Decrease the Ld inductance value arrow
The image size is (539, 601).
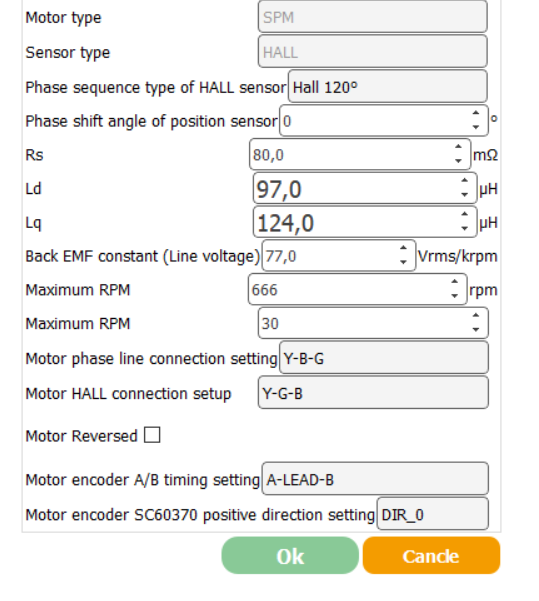(x=465, y=195)
